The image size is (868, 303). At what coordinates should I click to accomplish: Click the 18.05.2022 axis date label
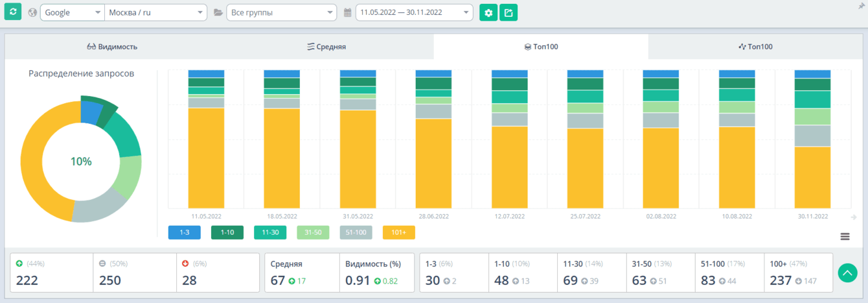[x=282, y=216]
